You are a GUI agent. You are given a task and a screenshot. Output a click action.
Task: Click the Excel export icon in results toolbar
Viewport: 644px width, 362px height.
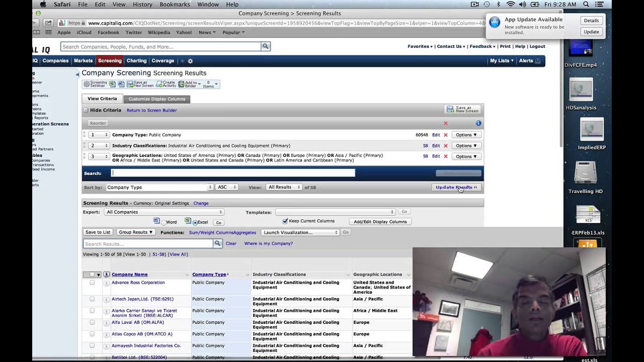click(112, 84)
